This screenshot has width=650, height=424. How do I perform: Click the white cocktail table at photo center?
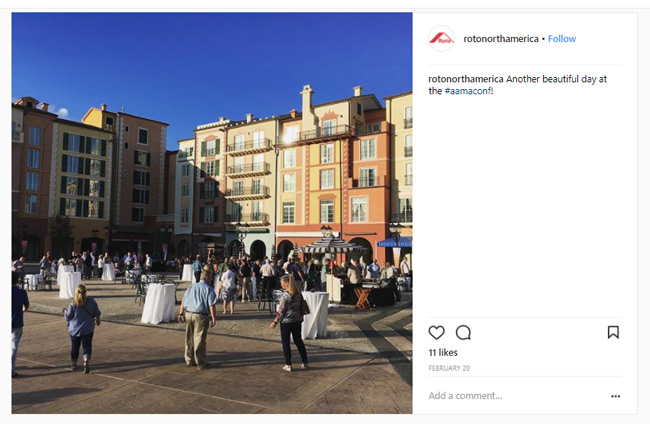pyautogui.click(x=158, y=303)
